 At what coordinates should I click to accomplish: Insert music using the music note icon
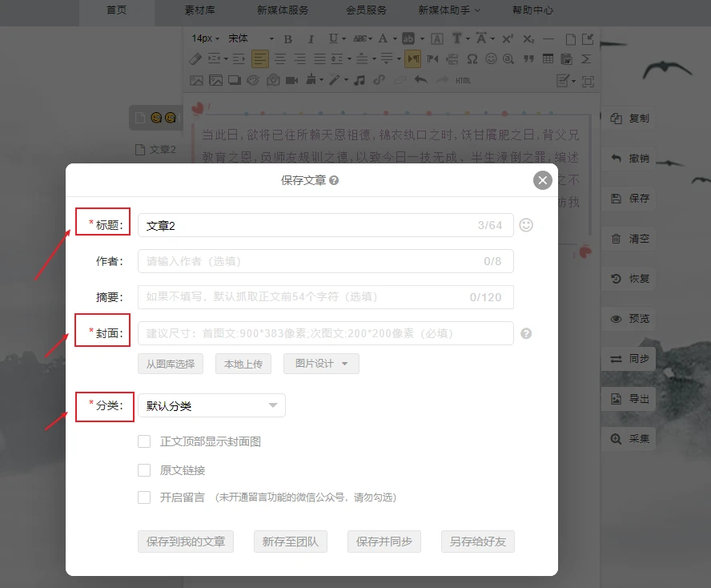(x=360, y=80)
